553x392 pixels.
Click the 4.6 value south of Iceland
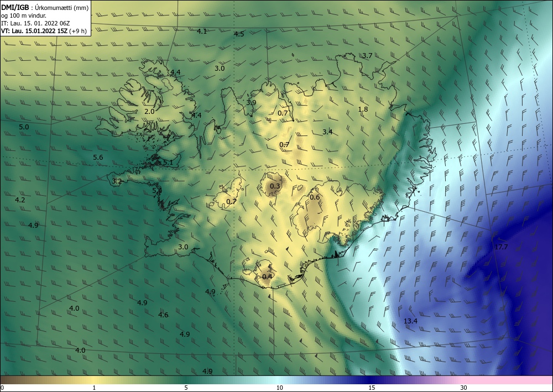point(163,315)
